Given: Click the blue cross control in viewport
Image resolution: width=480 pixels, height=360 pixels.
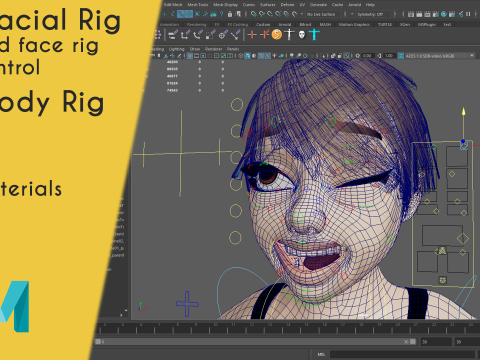Looking at the screenshot, I should [x=187, y=304].
